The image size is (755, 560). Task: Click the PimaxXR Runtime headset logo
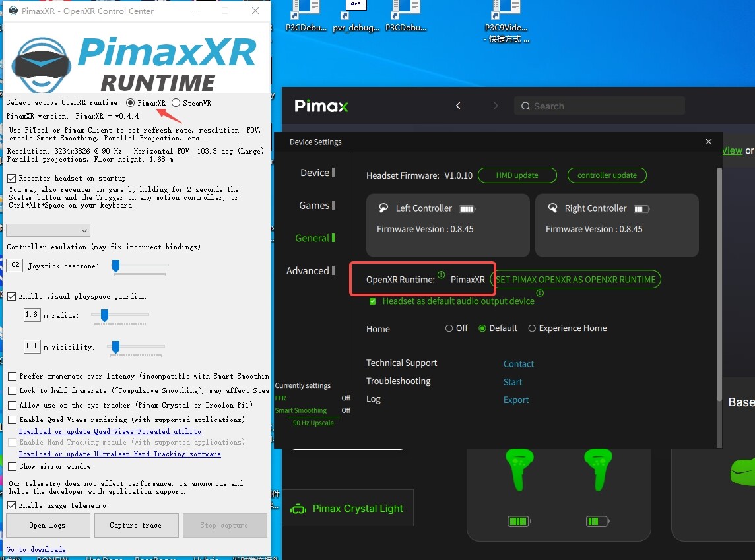(x=42, y=65)
